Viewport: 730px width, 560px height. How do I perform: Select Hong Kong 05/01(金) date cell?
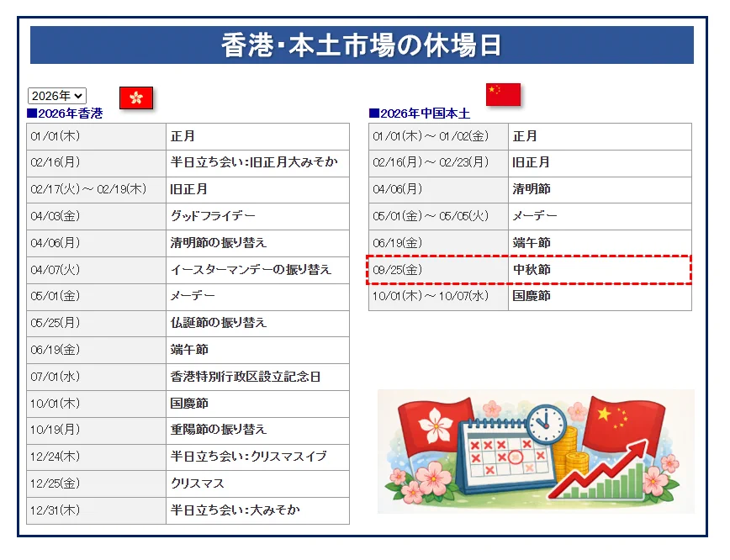click(x=97, y=297)
